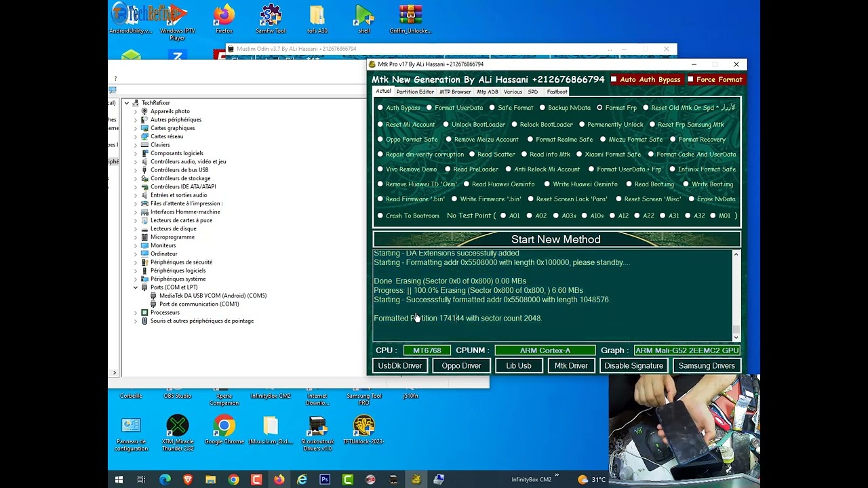The height and width of the screenshot is (488, 868).
Task: Select the Erase NvData option
Action: coord(692,199)
